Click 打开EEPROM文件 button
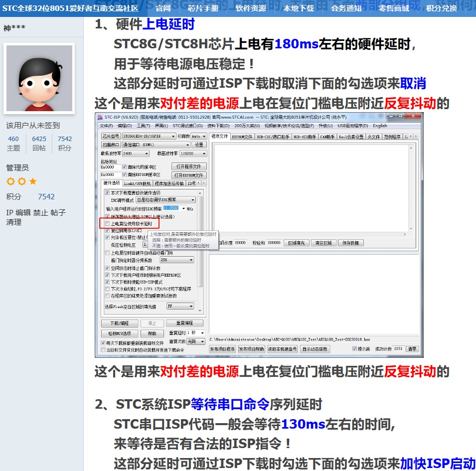The height and width of the screenshot is (471, 476). click(188, 175)
